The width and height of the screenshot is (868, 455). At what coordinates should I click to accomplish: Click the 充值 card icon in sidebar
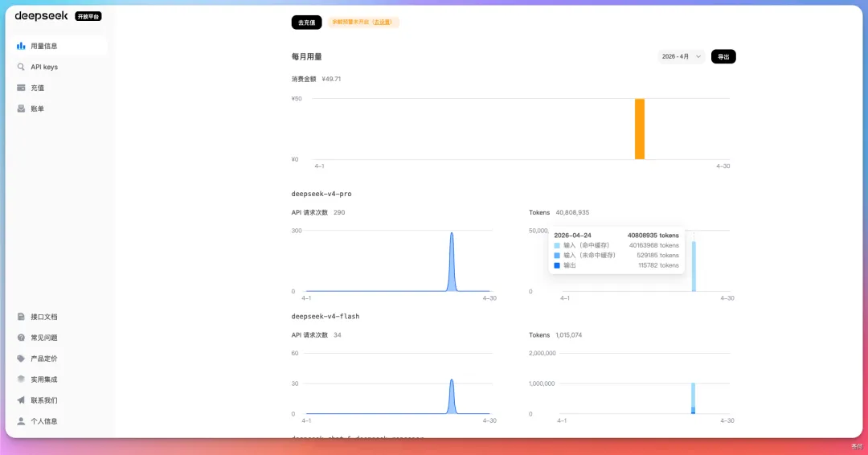21,88
